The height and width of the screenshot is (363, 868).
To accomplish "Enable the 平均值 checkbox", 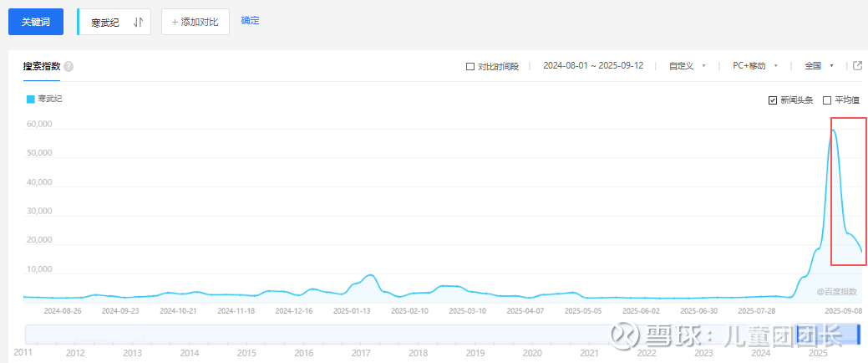I will click(827, 100).
